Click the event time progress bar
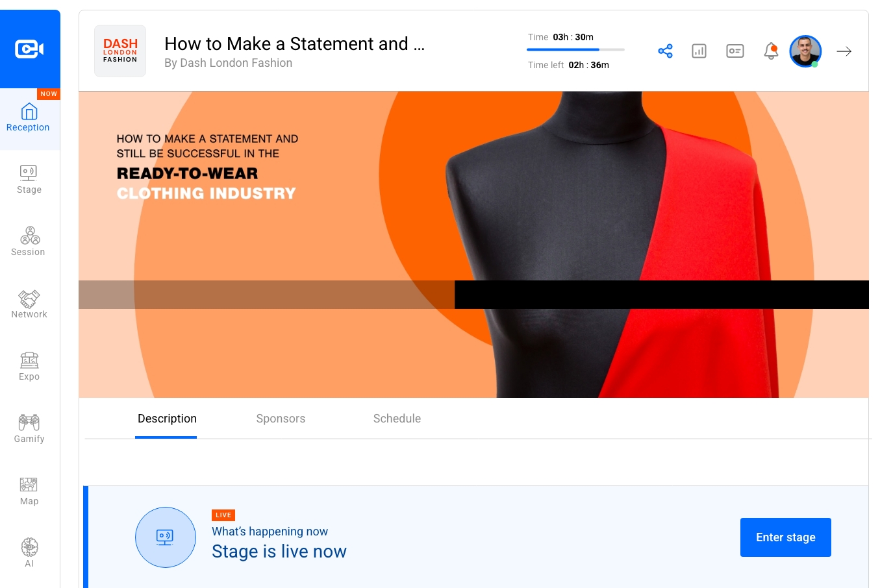The width and height of the screenshot is (880, 588). pos(575,49)
